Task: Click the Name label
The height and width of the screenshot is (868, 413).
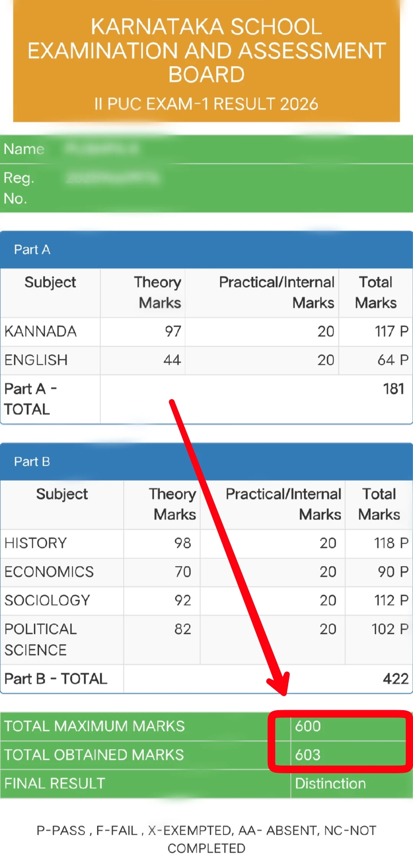Action: [24, 149]
